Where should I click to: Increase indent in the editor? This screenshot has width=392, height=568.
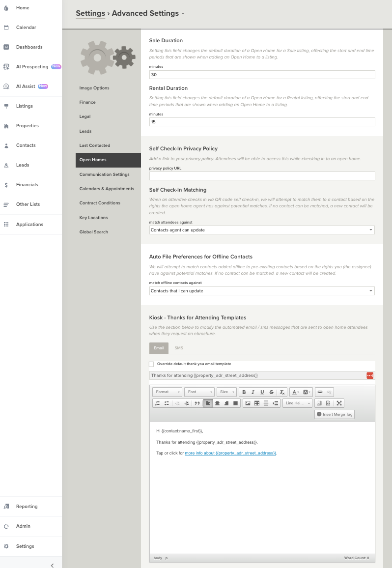(187, 403)
